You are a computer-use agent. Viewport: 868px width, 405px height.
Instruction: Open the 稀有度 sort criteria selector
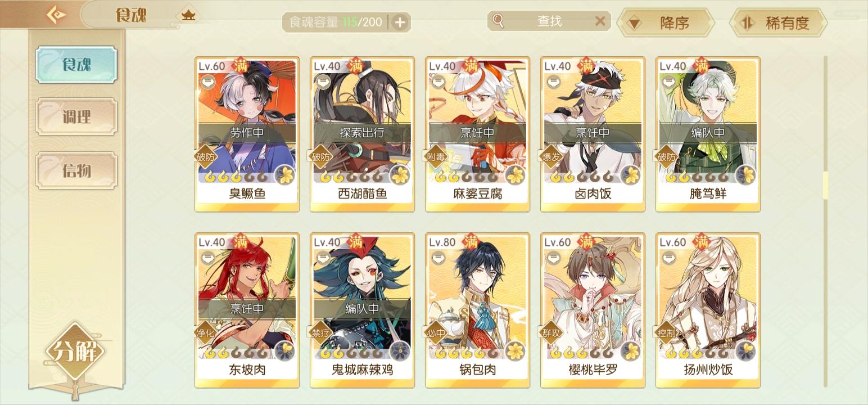778,23
